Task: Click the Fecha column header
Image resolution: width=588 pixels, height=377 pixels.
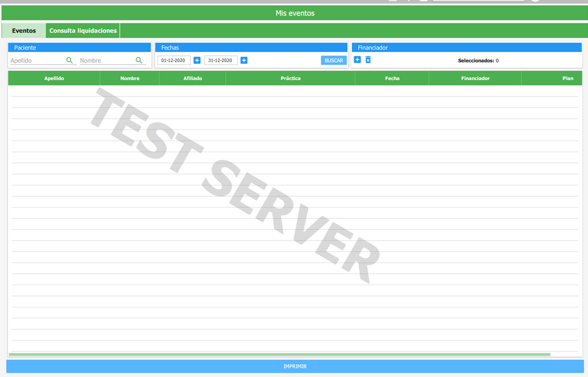Action: pyautogui.click(x=392, y=78)
